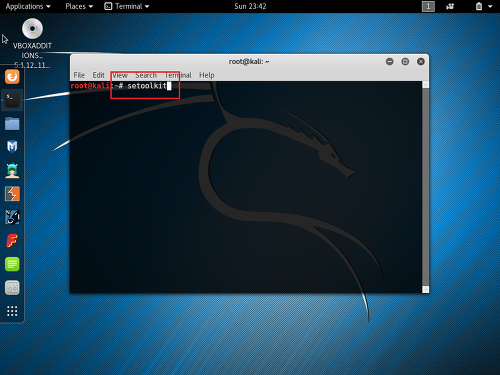Screen dimensions: 500x375
Task: Open Maltego dock icon
Action: (x=12, y=217)
